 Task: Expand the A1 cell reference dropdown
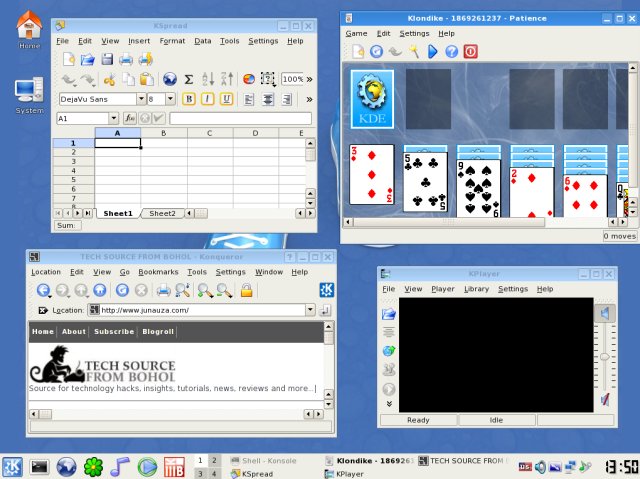pyautogui.click(x=113, y=118)
